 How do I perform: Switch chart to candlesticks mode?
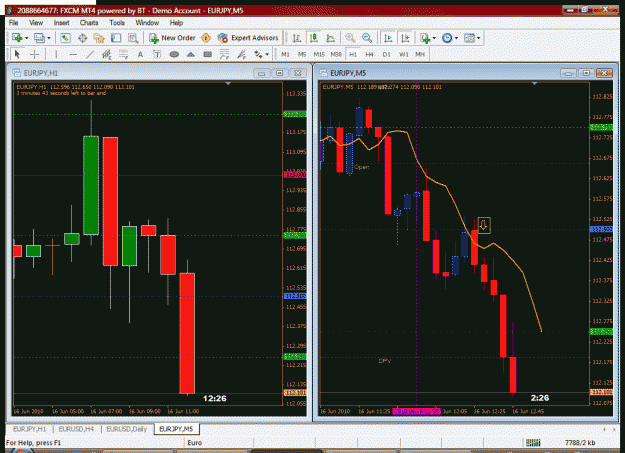[x=314, y=38]
